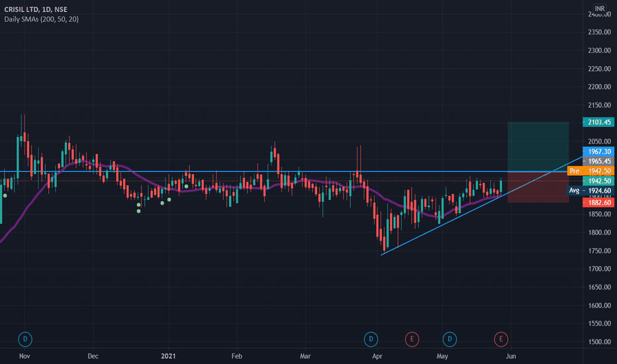Click the red 1882.60 stop label

[x=598, y=203]
